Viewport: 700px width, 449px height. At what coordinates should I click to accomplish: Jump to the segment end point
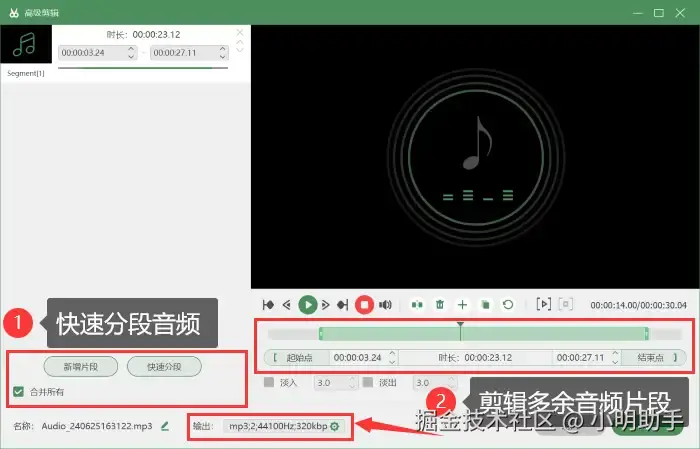pyautogui.click(x=342, y=305)
